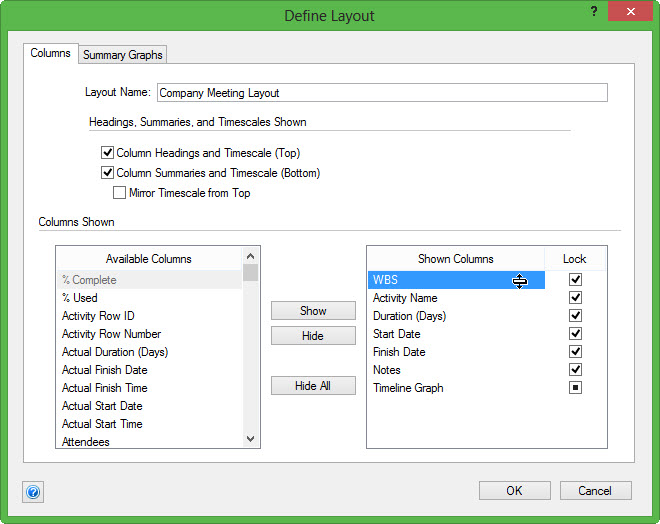Click the question mark in title bar
660x524 pixels.
click(x=594, y=11)
